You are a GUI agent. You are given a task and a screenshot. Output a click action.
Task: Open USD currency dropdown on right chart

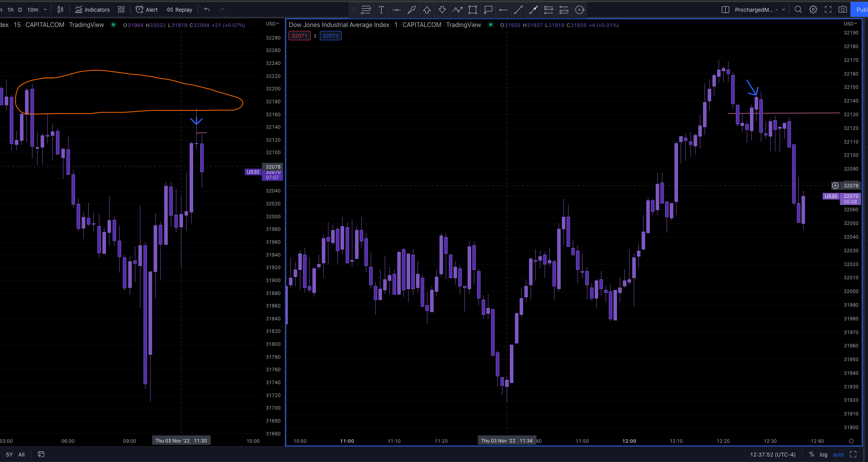click(x=850, y=24)
